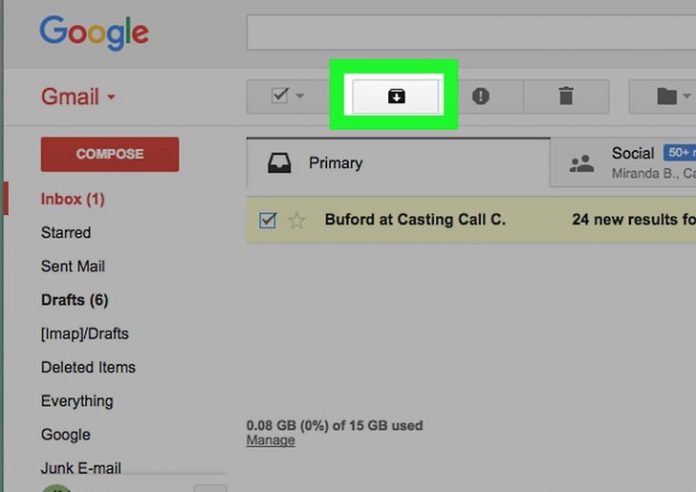Screen dimensions: 696x492
Task: Click the Archive button in toolbar
Action: pyautogui.click(x=396, y=96)
